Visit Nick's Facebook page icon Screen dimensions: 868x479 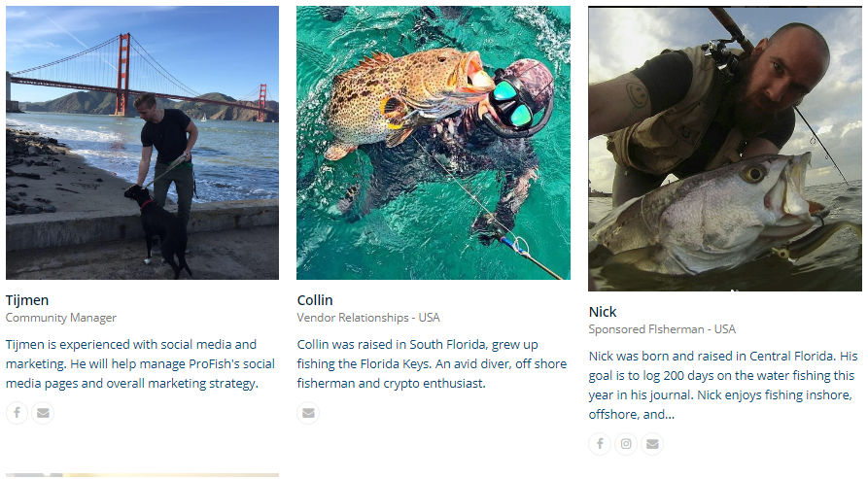coord(601,444)
